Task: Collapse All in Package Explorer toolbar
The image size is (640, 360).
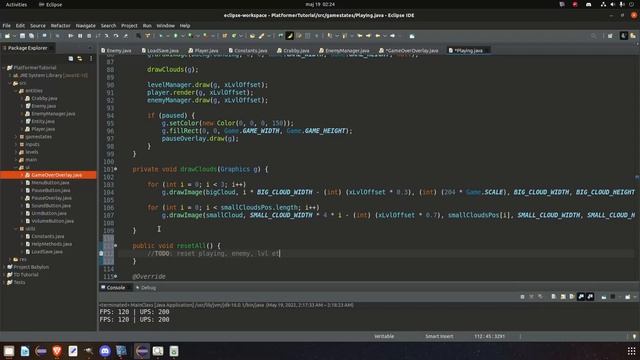Action: [x=71, y=59]
